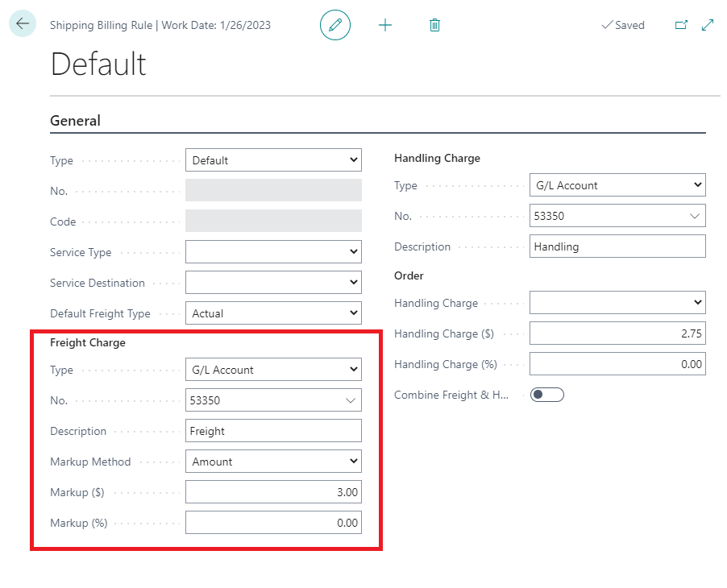This screenshot has height=588, width=727.
Task: Click the Handling Charge ($) field
Action: click(x=617, y=333)
